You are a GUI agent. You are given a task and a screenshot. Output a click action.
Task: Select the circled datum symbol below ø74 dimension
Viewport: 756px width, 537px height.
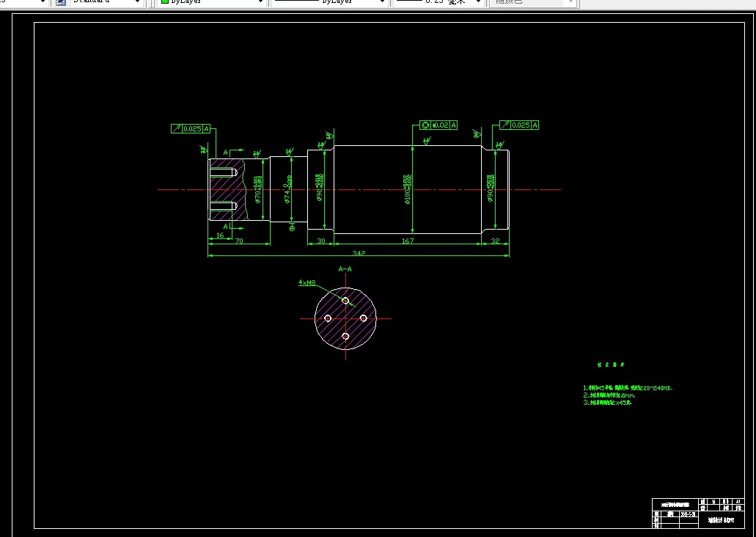pos(292,227)
